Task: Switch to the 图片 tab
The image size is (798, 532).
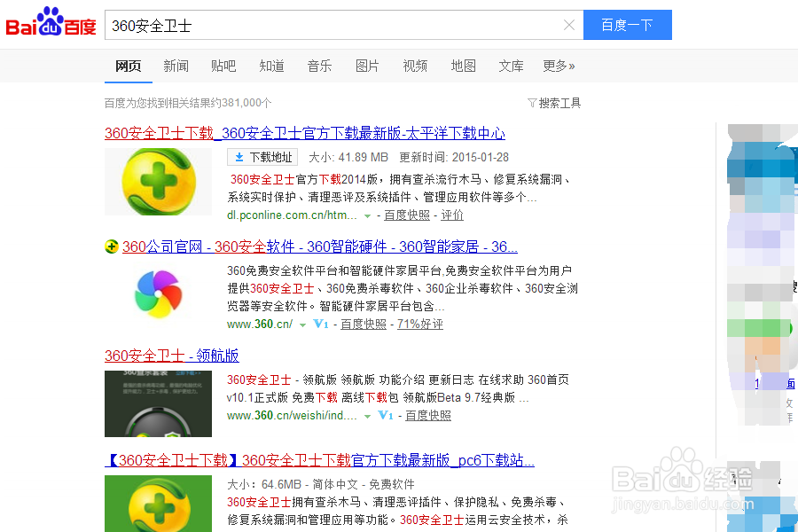Action: point(367,66)
